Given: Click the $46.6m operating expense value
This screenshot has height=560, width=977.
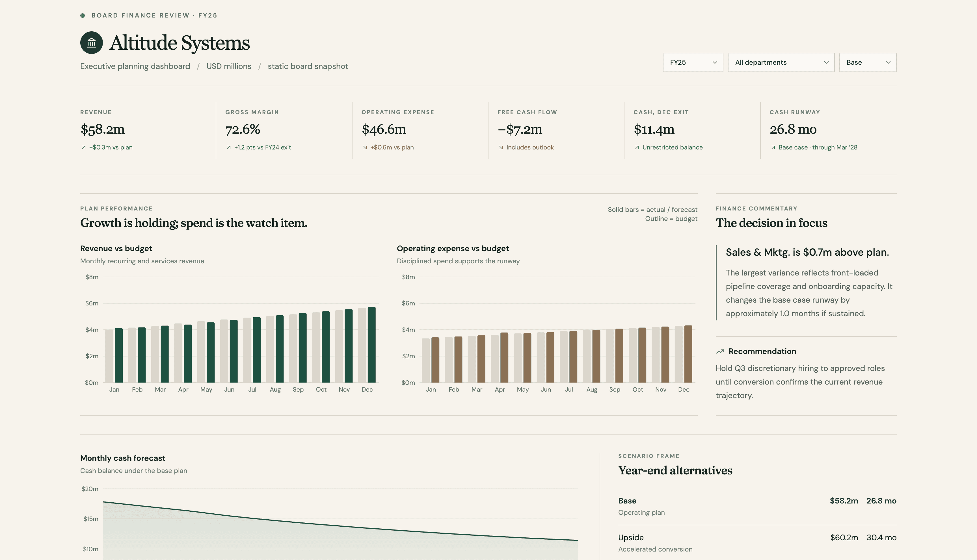Looking at the screenshot, I should point(384,129).
